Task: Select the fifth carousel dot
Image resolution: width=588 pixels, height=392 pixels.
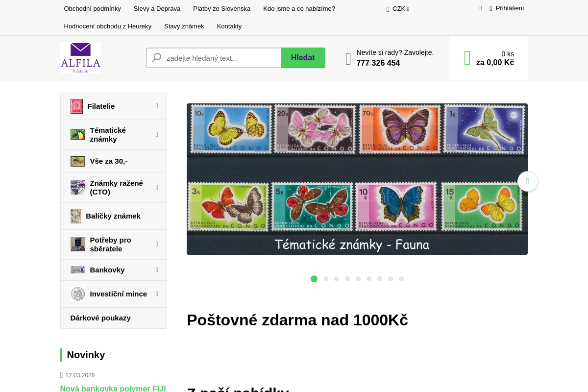Action: 358,279
